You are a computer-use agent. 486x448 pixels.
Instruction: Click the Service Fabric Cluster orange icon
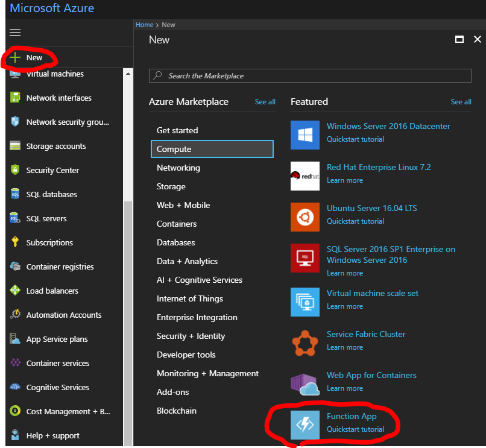(x=305, y=343)
